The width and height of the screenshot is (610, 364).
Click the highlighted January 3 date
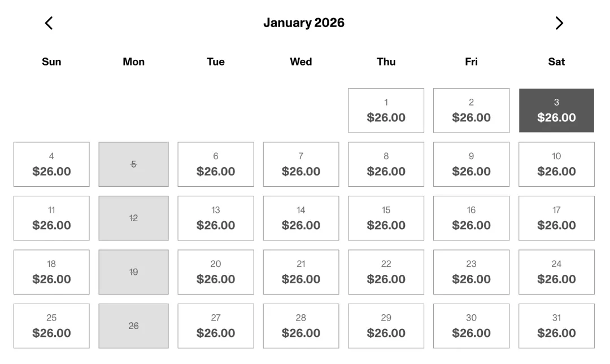pyautogui.click(x=556, y=111)
